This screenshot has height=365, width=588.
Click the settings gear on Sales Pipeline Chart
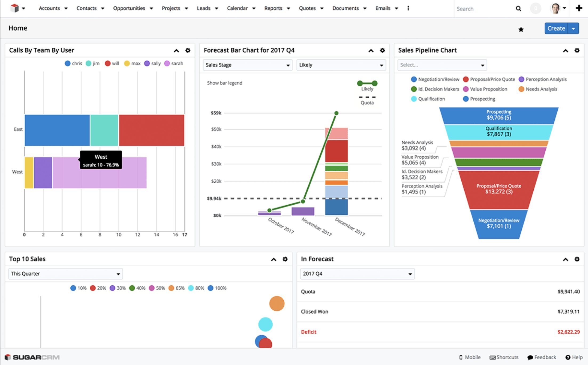coord(577,50)
